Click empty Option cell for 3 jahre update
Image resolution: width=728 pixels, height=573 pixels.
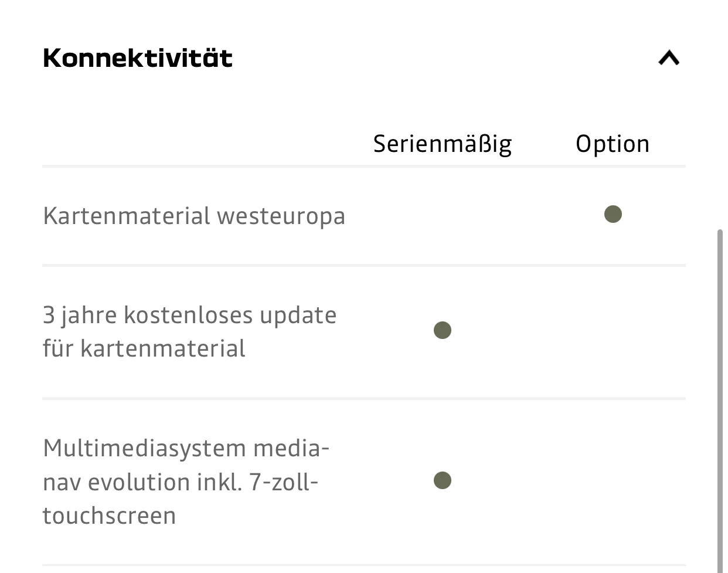click(613, 331)
